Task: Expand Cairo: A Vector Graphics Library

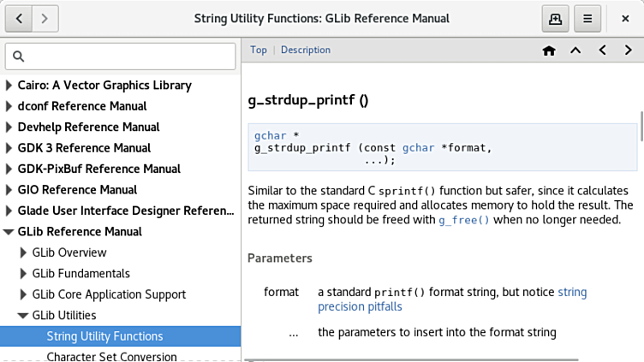Action: (x=9, y=86)
